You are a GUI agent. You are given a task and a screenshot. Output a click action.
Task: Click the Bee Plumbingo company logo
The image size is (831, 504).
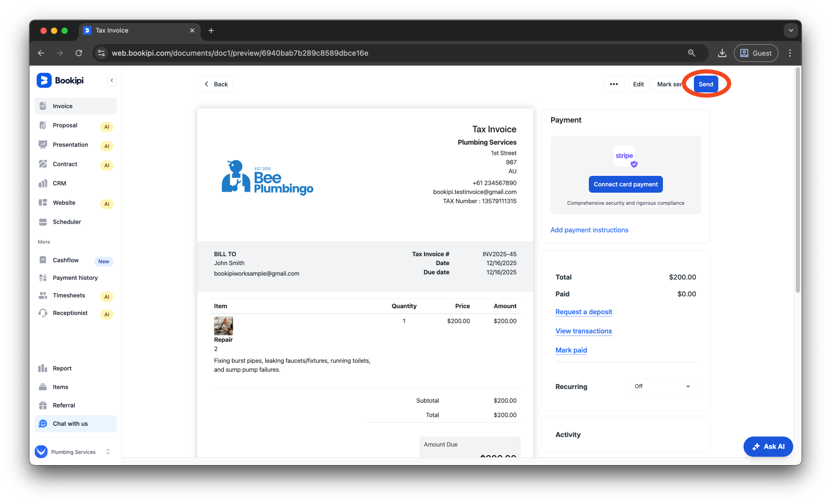(267, 177)
